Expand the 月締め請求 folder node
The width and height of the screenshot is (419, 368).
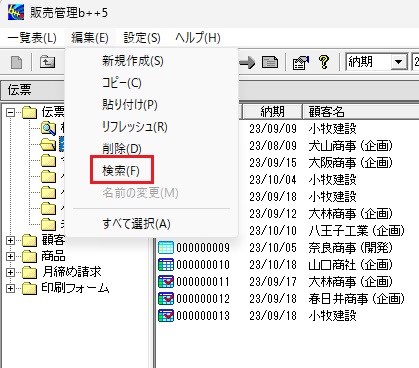10,272
